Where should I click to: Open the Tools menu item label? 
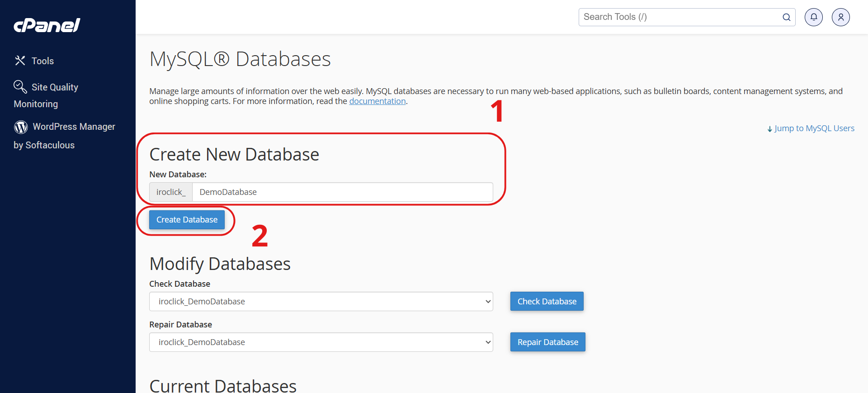pyautogui.click(x=42, y=61)
